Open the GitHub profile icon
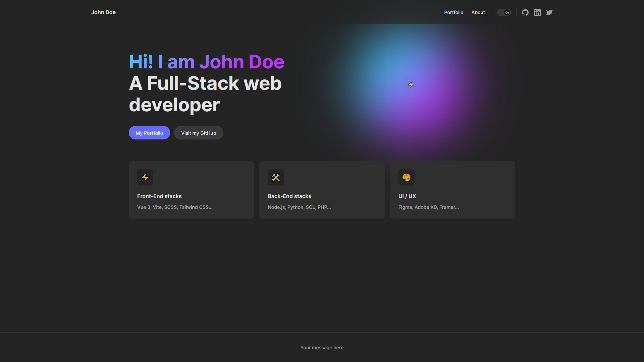 coord(525,12)
